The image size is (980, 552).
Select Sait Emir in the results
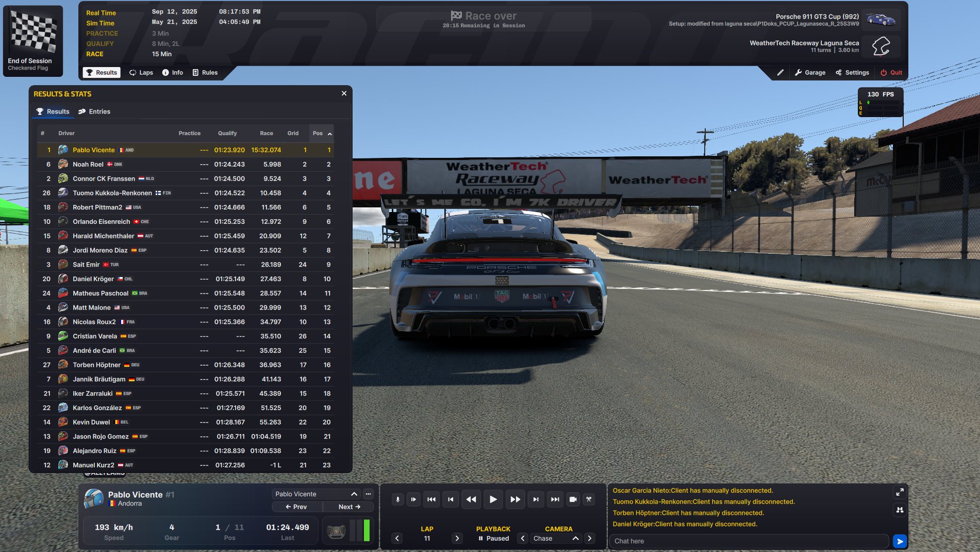click(186, 265)
